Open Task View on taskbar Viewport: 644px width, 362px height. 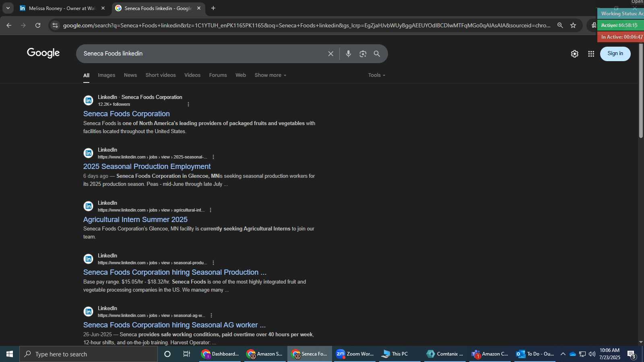[x=187, y=354]
